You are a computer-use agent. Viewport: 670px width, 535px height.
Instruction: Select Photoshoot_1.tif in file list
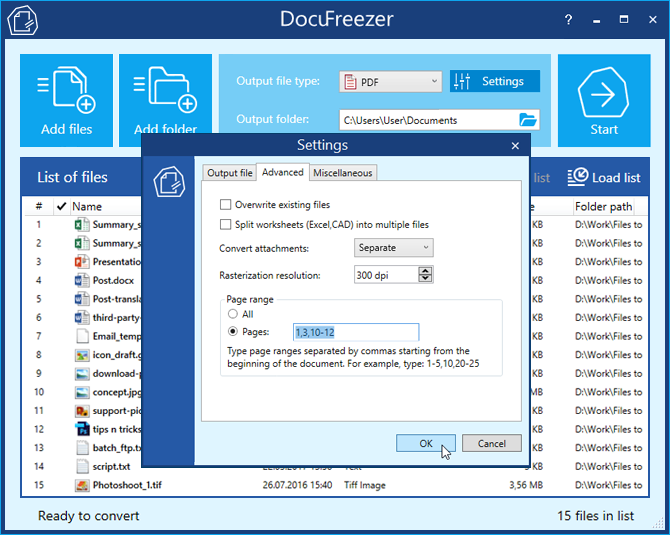pyautogui.click(x=127, y=485)
